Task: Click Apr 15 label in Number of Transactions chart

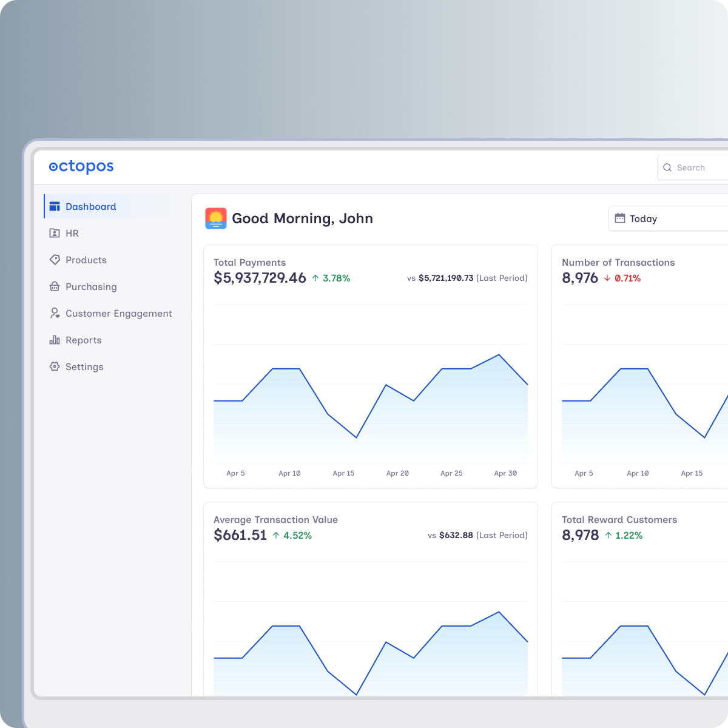Action: tap(692, 473)
